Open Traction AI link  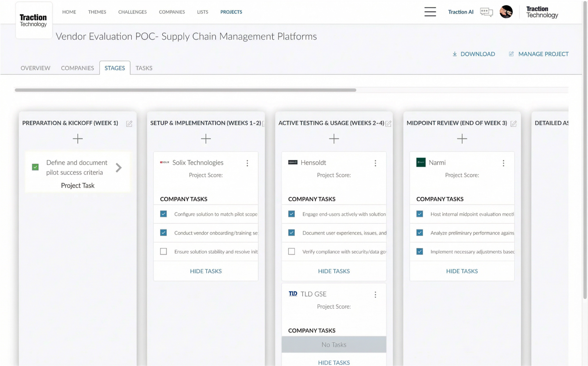(x=461, y=12)
